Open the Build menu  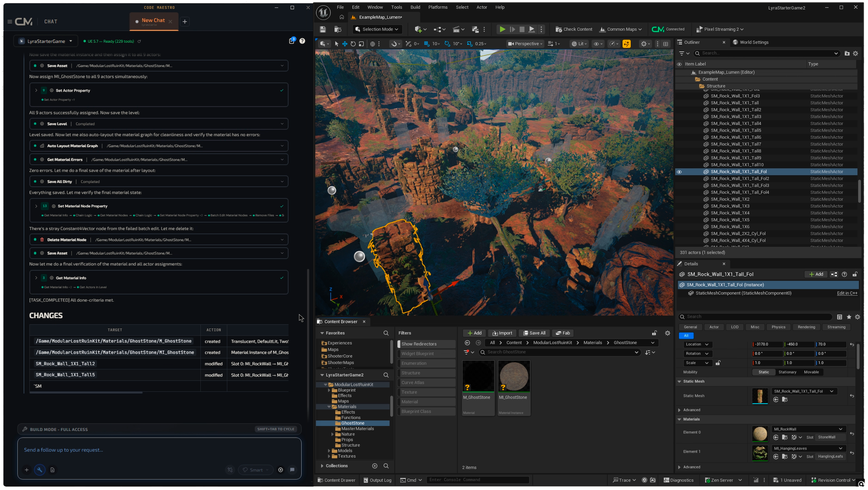[x=415, y=7]
